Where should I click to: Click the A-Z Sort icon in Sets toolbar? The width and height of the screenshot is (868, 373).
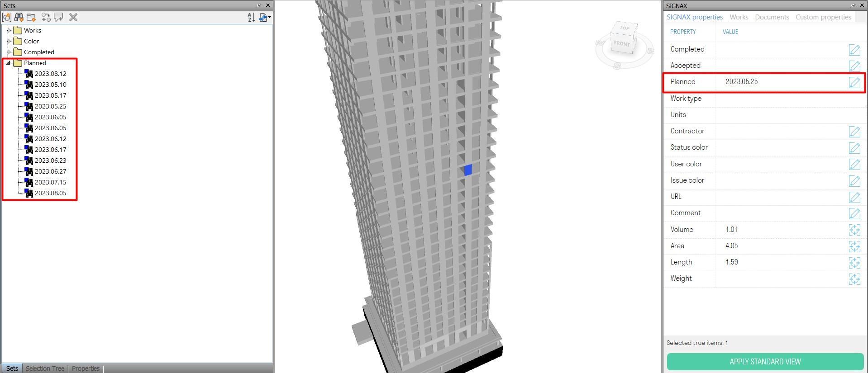point(251,17)
